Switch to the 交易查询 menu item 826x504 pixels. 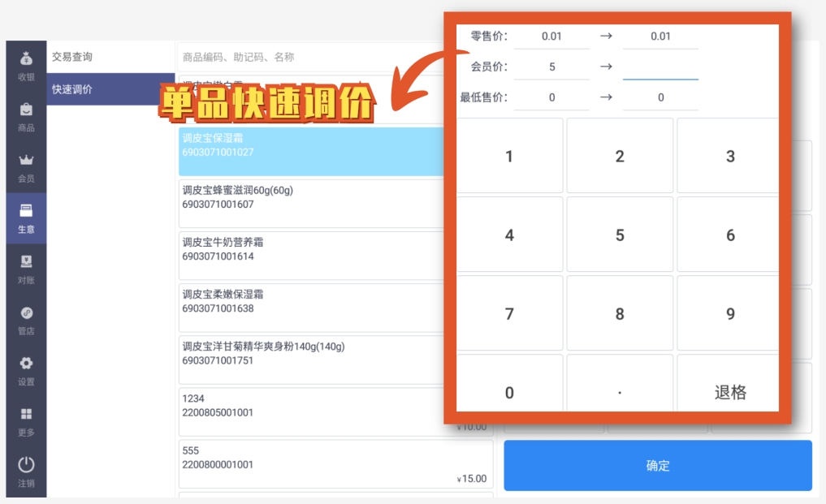(110, 57)
